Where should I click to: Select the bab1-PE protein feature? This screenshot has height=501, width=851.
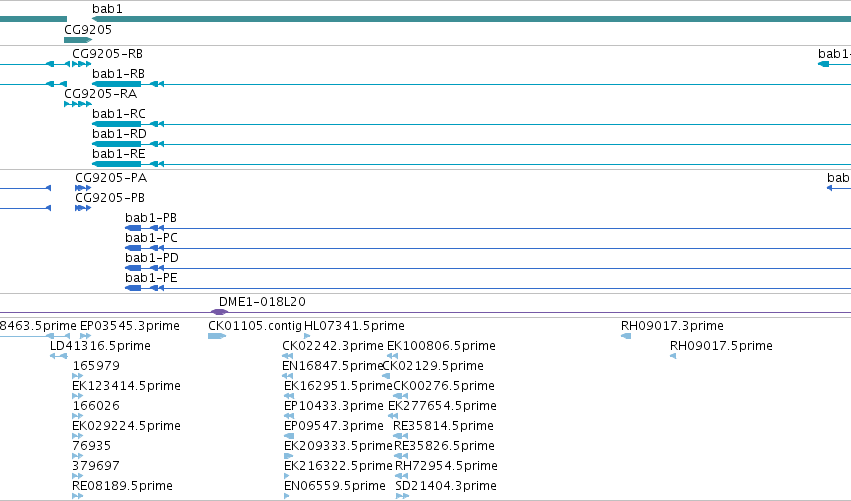coord(133,288)
